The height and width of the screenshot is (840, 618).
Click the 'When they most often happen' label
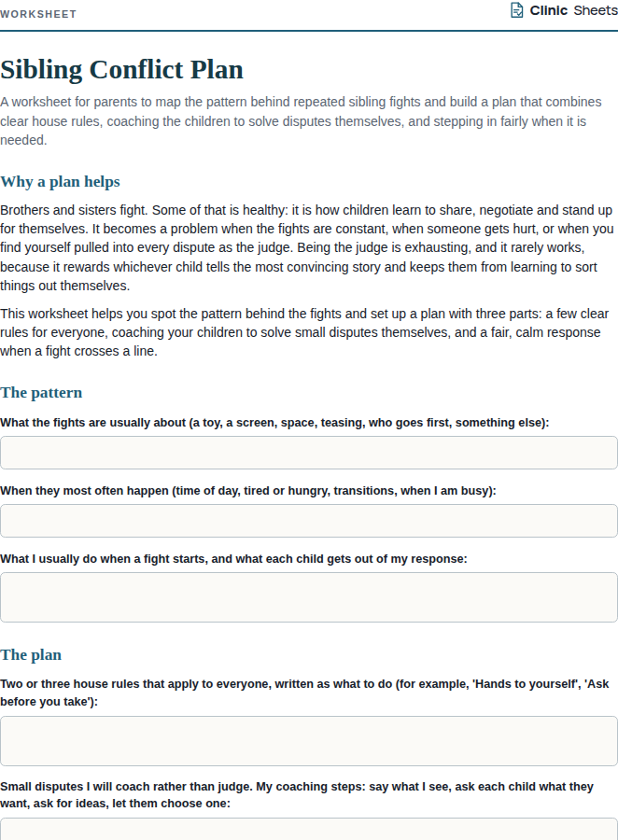pos(248,491)
